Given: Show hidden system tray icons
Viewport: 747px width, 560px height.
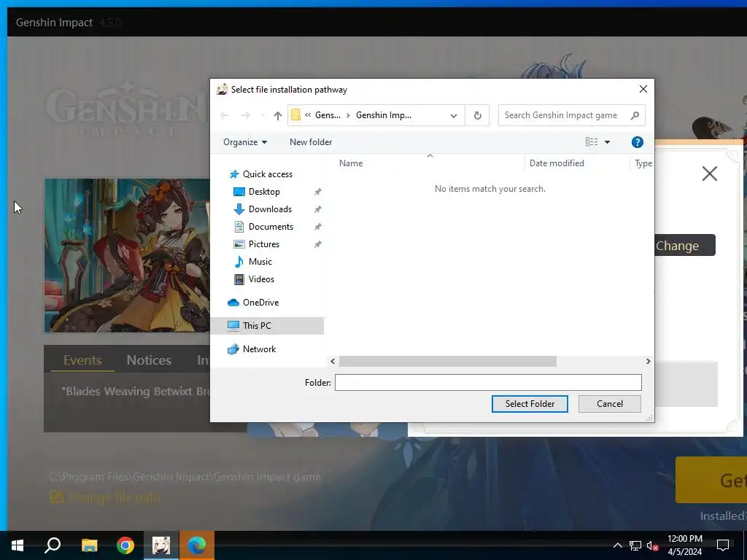Looking at the screenshot, I should coord(617,545).
